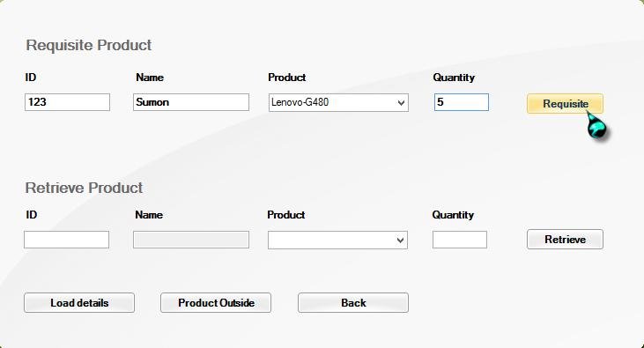644x348 pixels.
Task: Focus the Requisite ID field showing 123
Action: pos(67,102)
